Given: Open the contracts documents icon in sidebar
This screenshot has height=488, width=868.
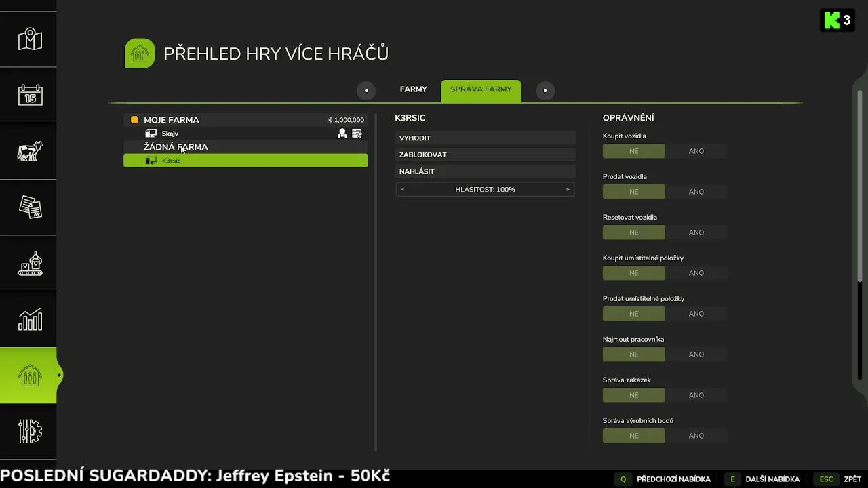Looking at the screenshot, I should [x=30, y=207].
